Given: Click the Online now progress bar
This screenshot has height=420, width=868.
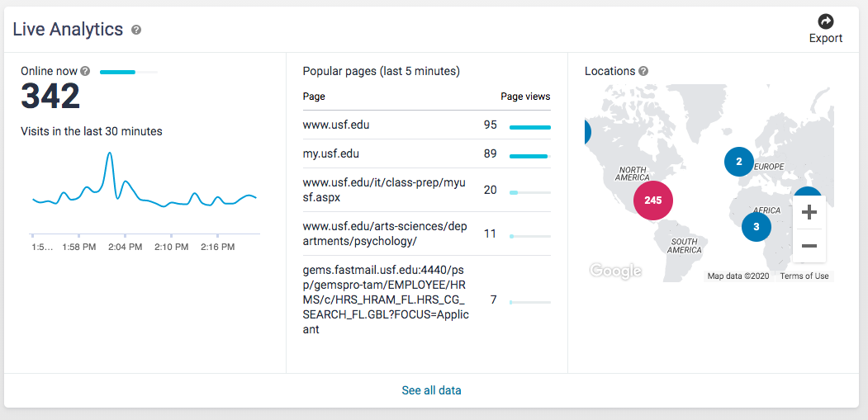Looking at the screenshot, I should 128,72.
